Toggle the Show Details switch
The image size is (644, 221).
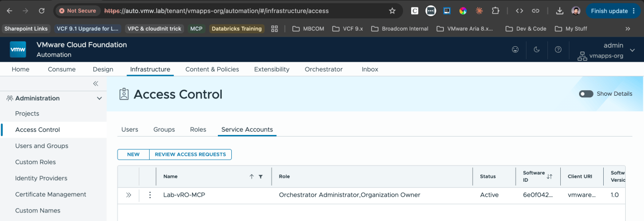pos(586,94)
